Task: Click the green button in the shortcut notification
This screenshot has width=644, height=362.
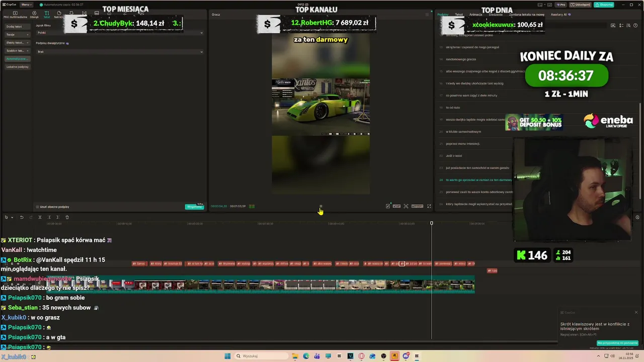Action: tap(617, 343)
